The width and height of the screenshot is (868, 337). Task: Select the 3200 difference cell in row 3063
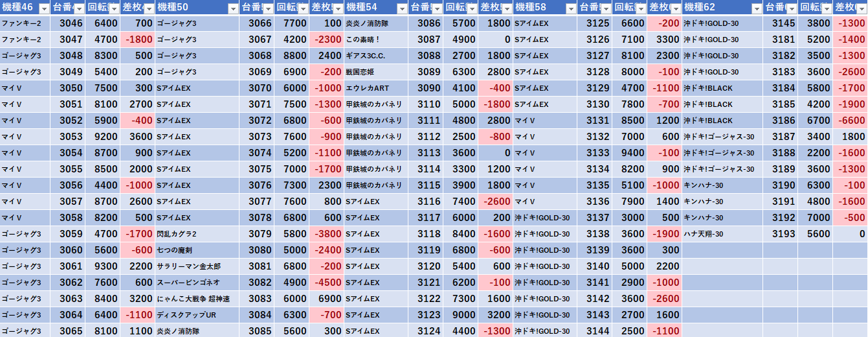tap(138, 299)
